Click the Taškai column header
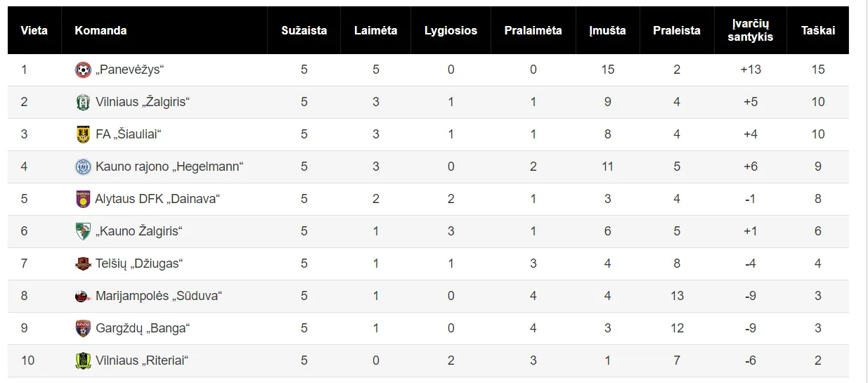 click(x=817, y=30)
